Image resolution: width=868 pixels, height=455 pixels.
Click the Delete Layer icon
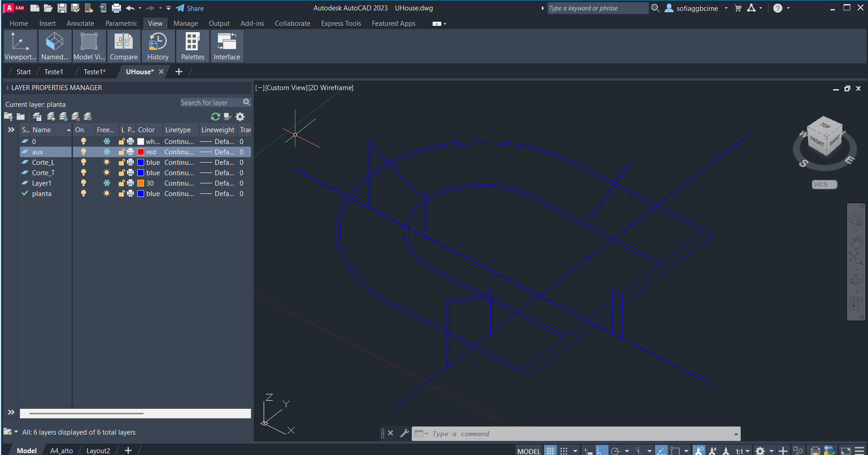click(x=76, y=117)
